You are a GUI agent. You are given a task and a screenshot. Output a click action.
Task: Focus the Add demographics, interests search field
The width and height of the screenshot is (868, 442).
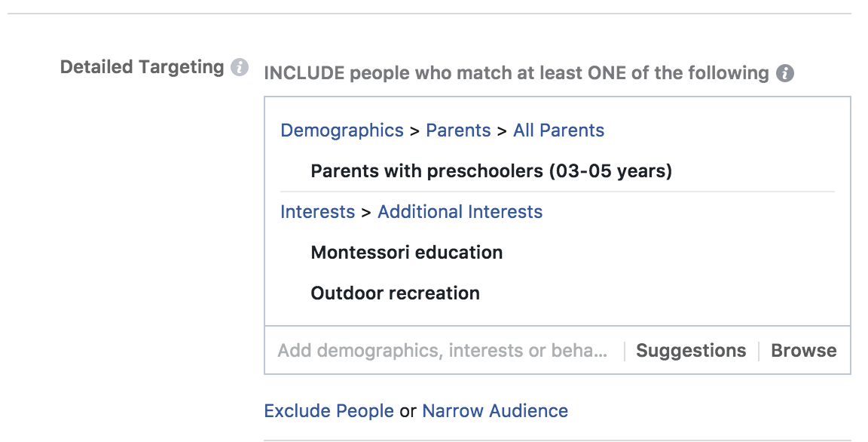pyautogui.click(x=442, y=351)
